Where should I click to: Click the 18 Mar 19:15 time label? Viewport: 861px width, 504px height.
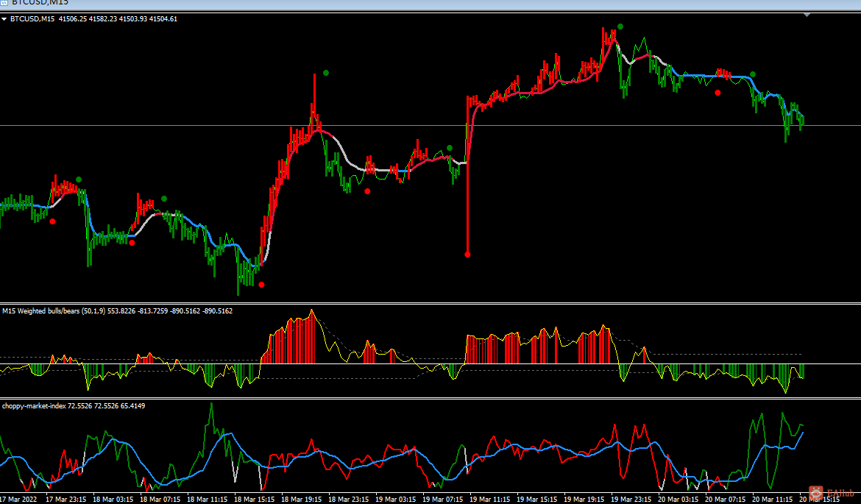302,499
